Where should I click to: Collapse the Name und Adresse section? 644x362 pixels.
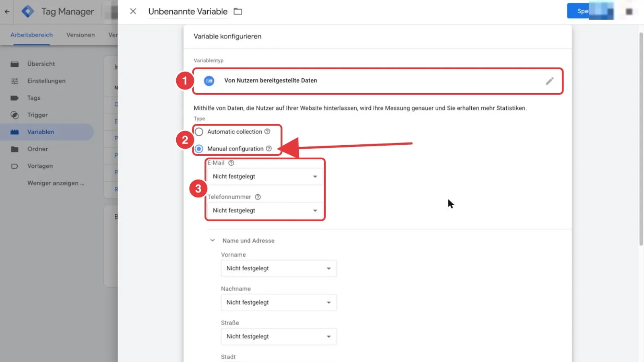coord(213,241)
